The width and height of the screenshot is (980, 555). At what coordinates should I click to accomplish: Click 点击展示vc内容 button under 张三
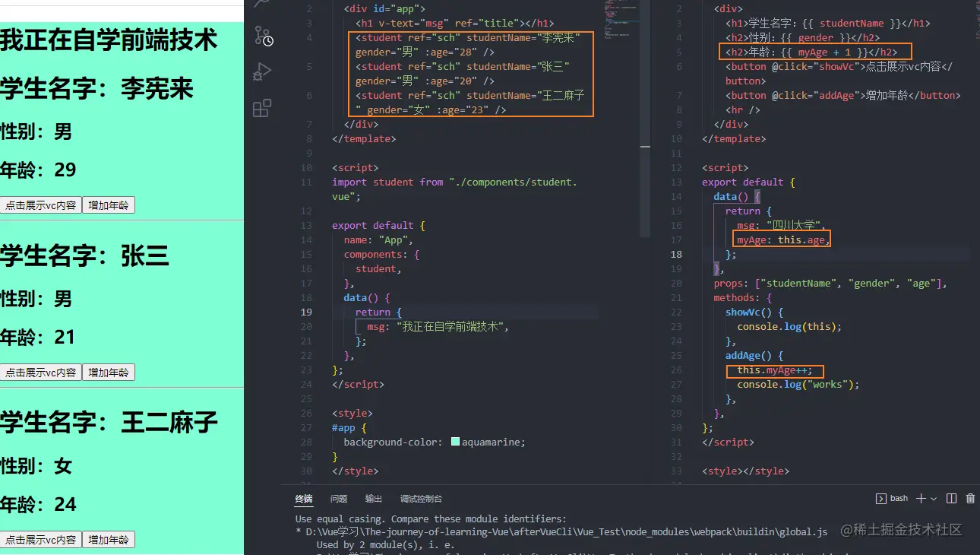tap(40, 373)
